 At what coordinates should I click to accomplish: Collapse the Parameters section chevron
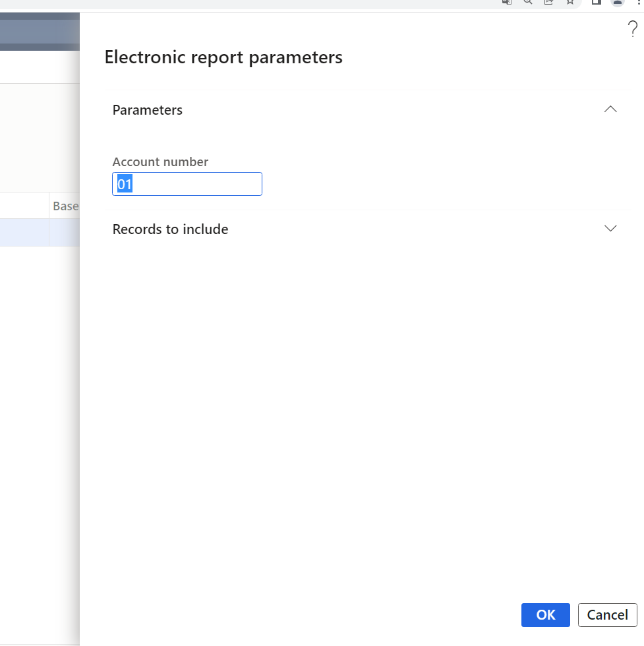click(610, 109)
